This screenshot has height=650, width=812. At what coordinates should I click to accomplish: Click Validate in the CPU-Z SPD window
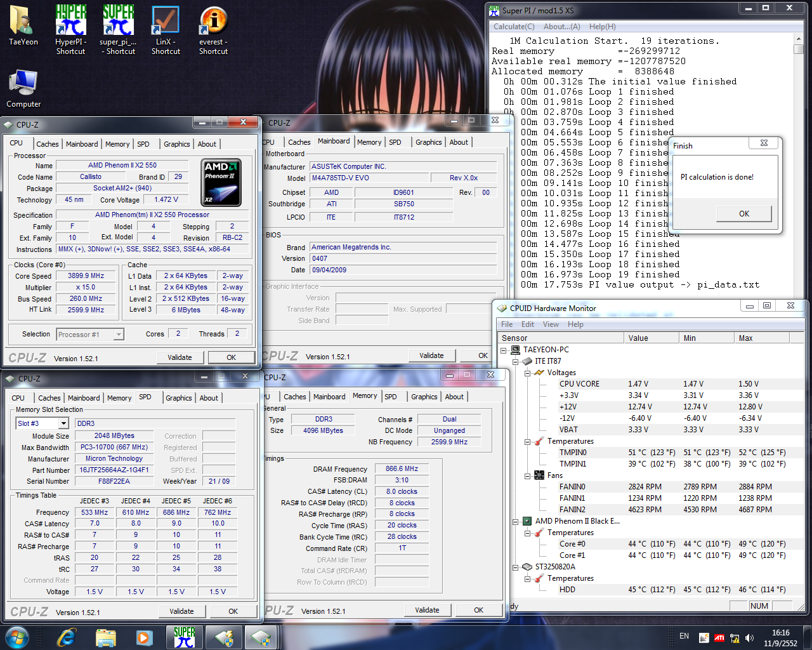point(181,611)
